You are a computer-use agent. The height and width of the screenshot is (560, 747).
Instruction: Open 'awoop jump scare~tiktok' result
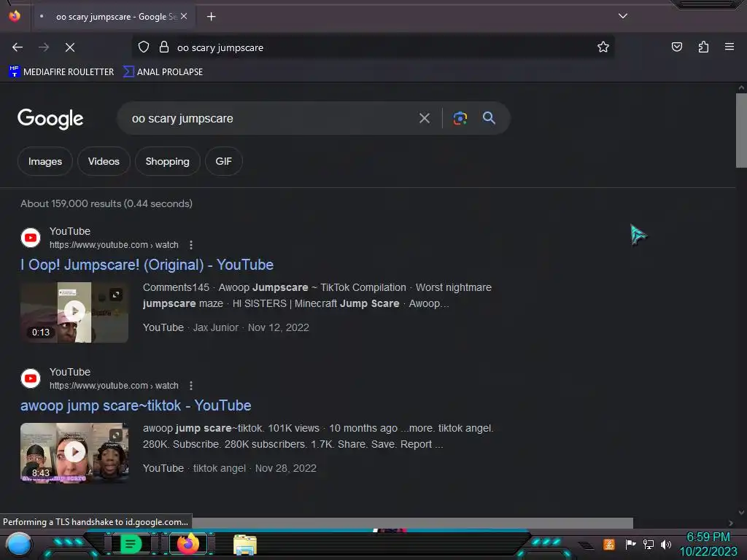click(136, 405)
